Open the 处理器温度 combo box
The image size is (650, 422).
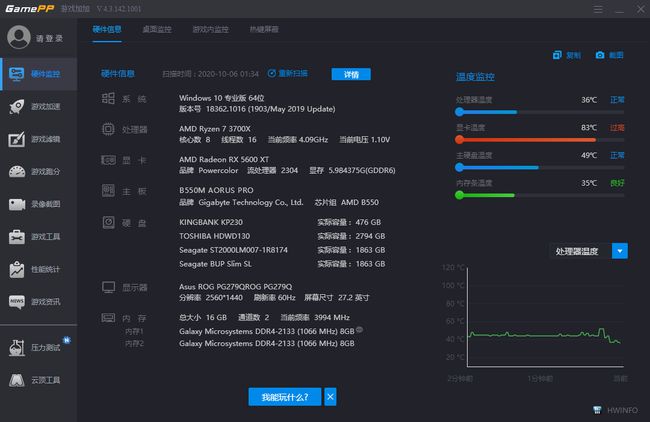pos(589,251)
